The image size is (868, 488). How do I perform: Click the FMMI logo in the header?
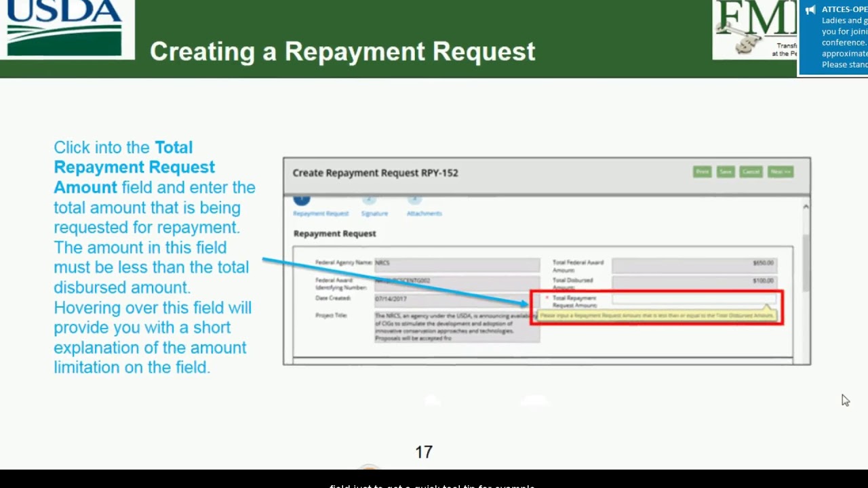click(755, 28)
